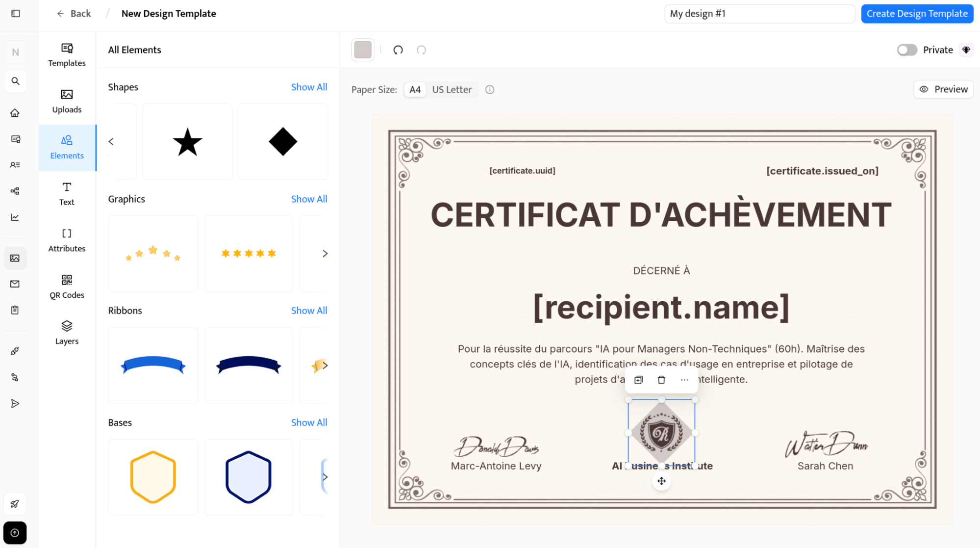Open the fill color swatch
This screenshot has height=548, width=980.
363,50
